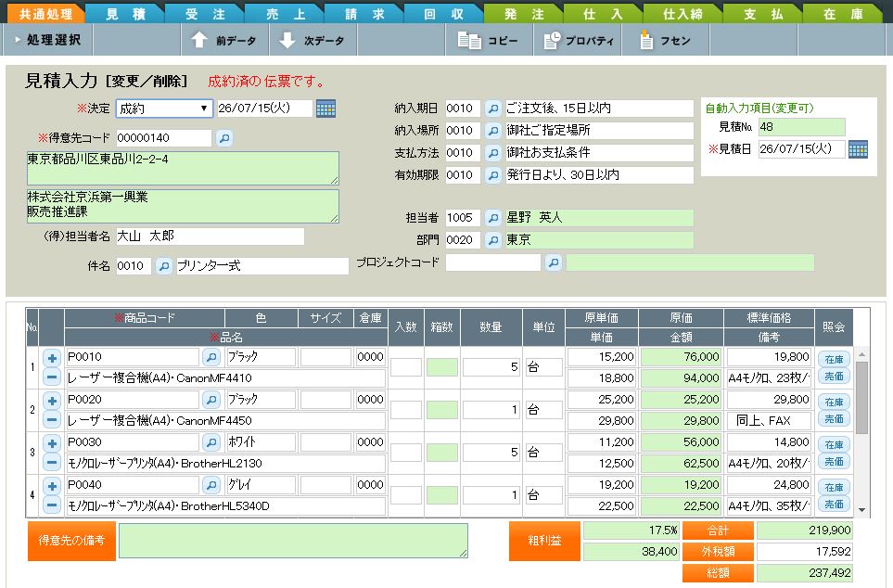
Task: Click the 件名 text field プリンタ一式
Action: (x=262, y=266)
